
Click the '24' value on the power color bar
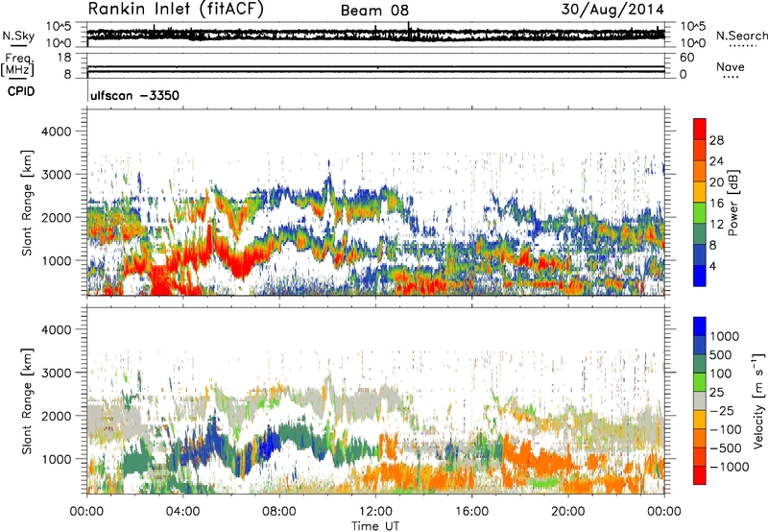coord(716,161)
